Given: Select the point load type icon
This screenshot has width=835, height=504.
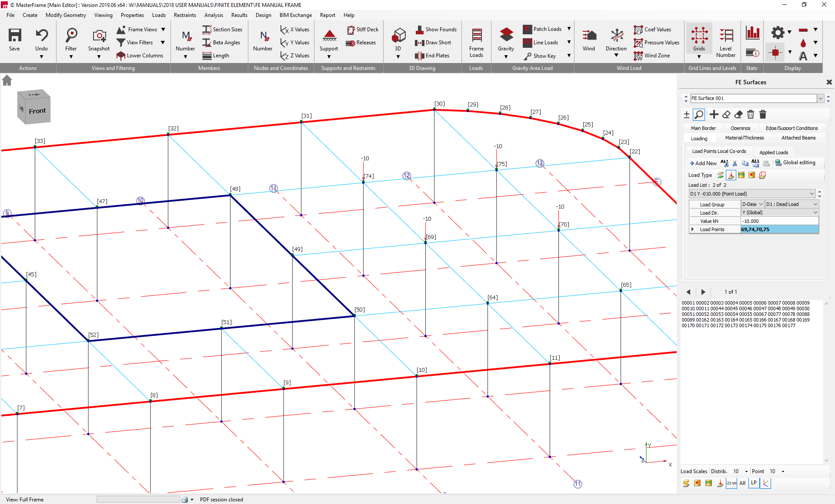Looking at the screenshot, I should [x=731, y=175].
